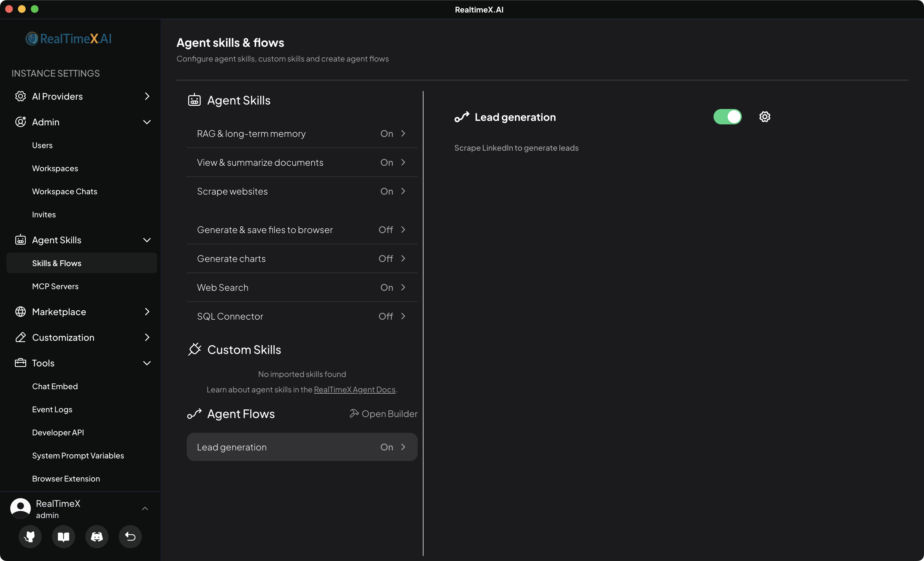Open the docs book icon
This screenshot has height=561, width=924.
tap(64, 537)
